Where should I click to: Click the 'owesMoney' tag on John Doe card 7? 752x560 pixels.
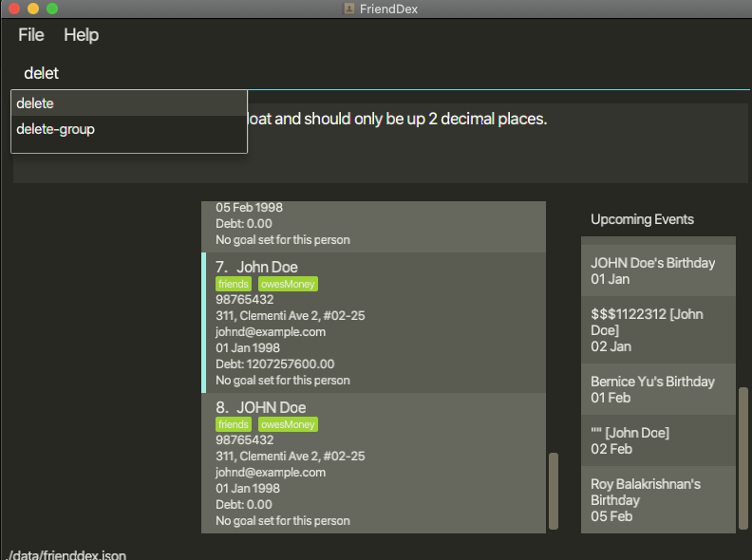288,284
